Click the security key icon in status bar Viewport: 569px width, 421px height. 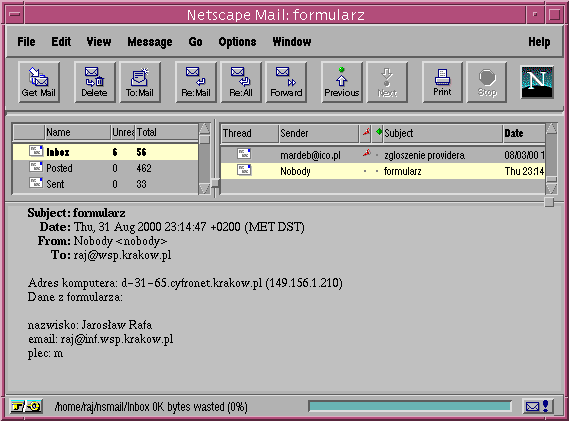tap(26, 406)
